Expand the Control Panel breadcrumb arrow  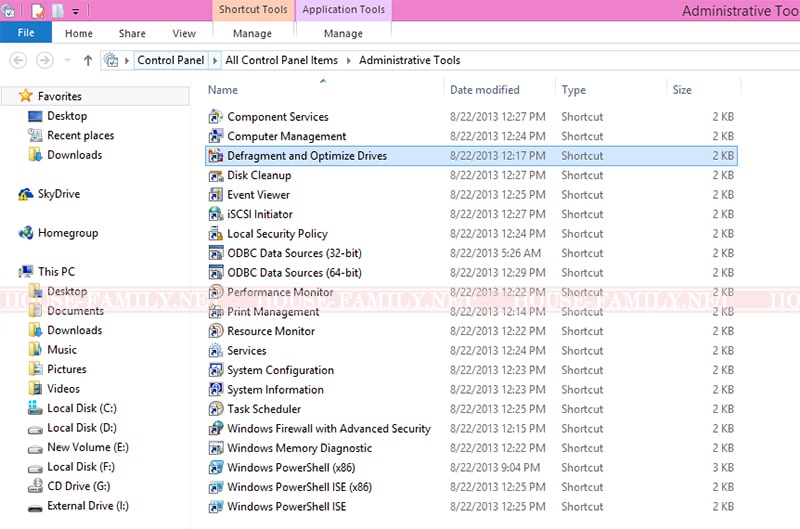pyautogui.click(x=215, y=60)
